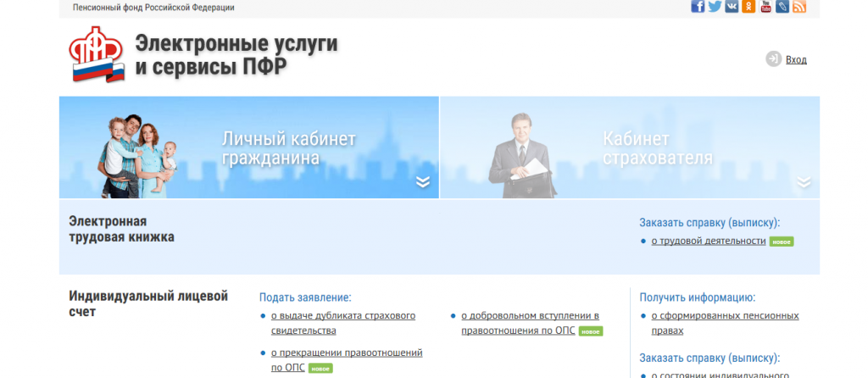Expand the Личный кабинет гражданина chevron
This screenshot has height=378, width=868.
pyautogui.click(x=423, y=181)
